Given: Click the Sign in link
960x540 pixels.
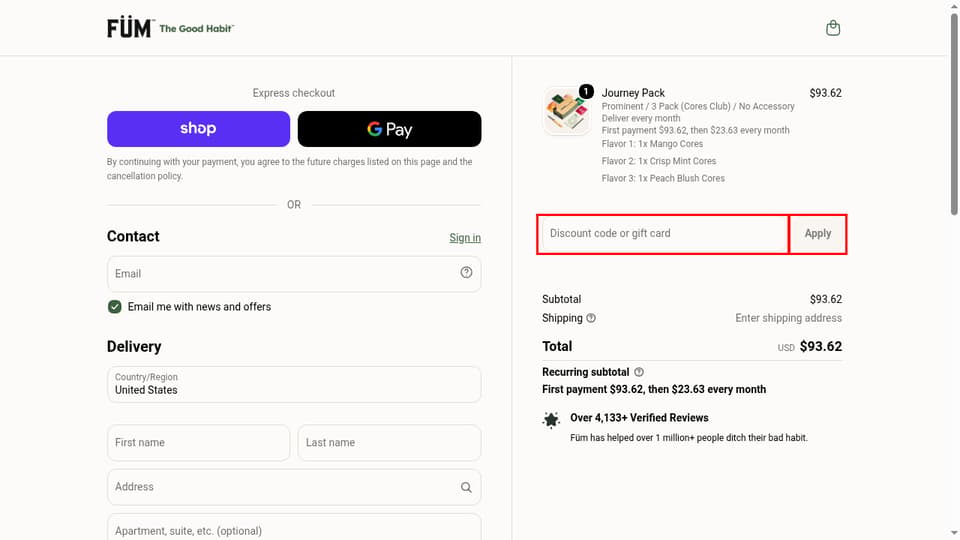Looking at the screenshot, I should click(x=465, y=238).
